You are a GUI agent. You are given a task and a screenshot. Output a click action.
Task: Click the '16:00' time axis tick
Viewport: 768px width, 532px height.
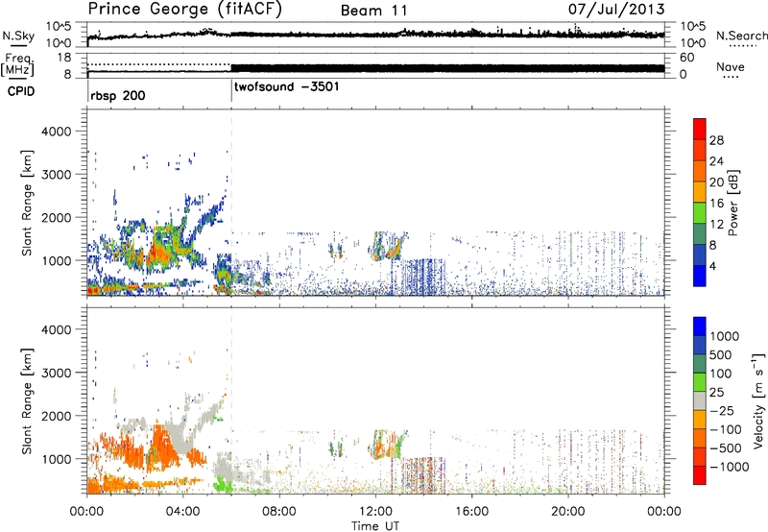(471, 512)
